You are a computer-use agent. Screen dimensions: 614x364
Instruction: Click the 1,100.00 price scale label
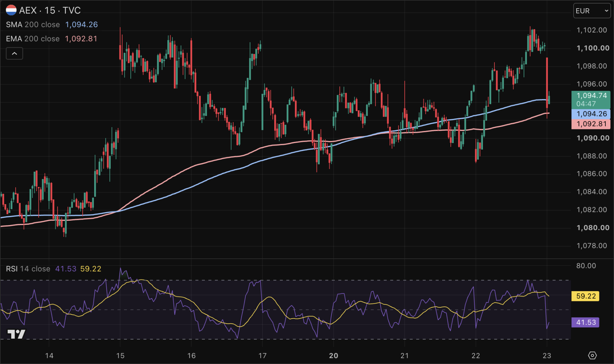coord(593,48)
